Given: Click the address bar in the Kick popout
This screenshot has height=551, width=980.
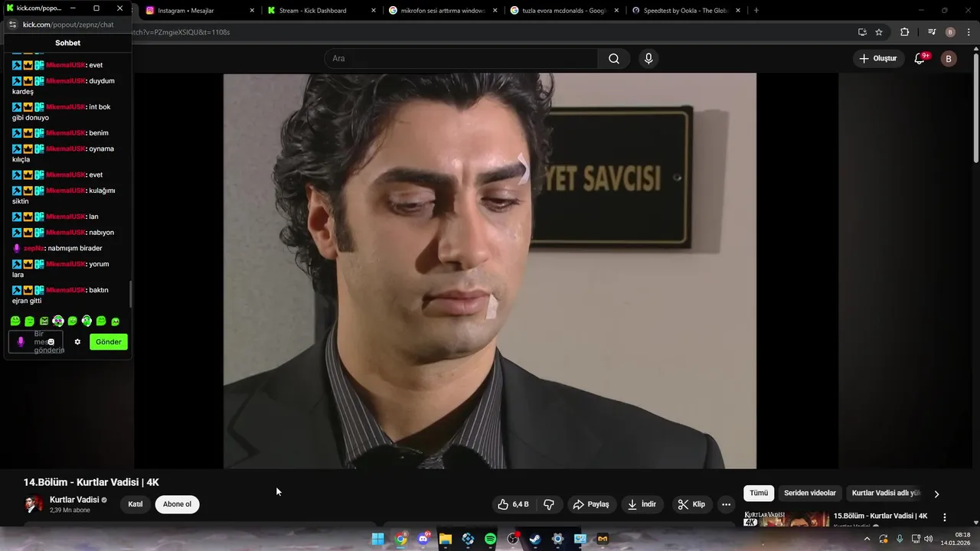Looking at the screenshot, I should click(x=68, y=24).
